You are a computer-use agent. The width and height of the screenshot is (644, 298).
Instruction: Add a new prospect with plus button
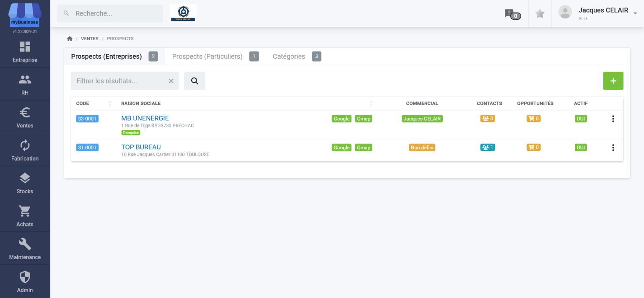613,81
